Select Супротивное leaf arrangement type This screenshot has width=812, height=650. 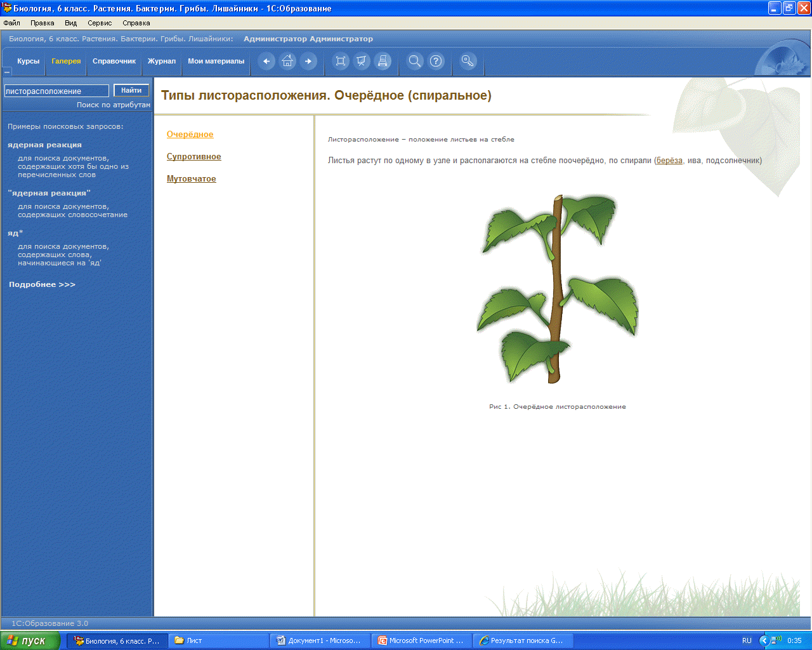(x=194, y=157)
